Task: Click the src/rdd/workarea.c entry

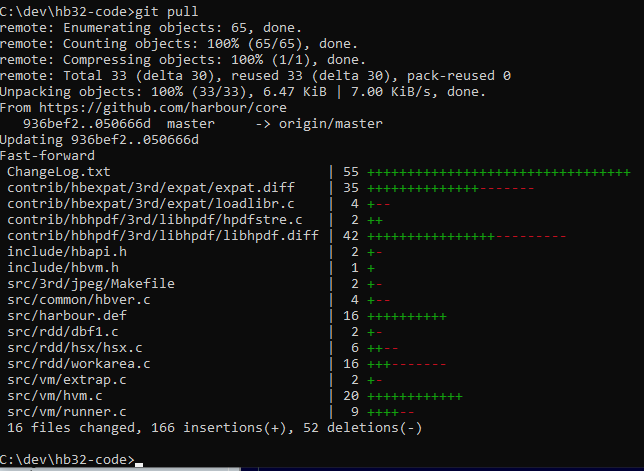Action: point(78,363)
